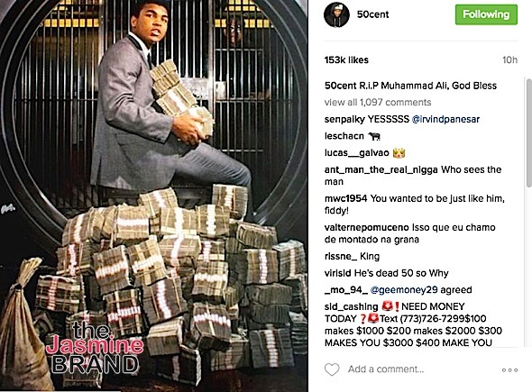Open the three-dots more options menu

pos(510,370)
